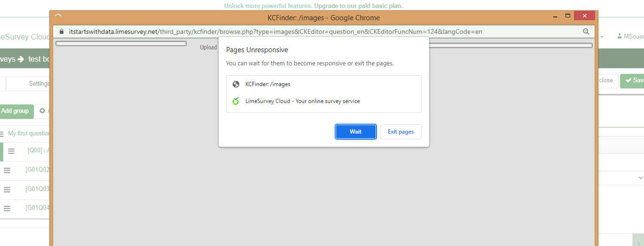644x246 pixels.
Task: Click the user icon beside MSouac
Action: 619,36
